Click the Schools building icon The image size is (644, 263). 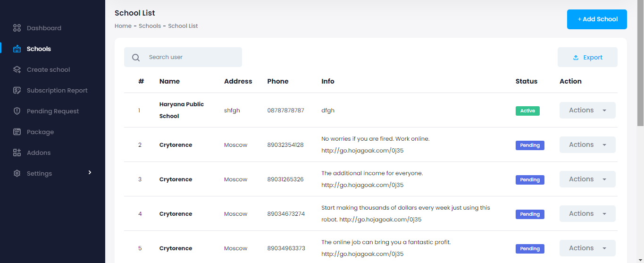tap(17, 49)
